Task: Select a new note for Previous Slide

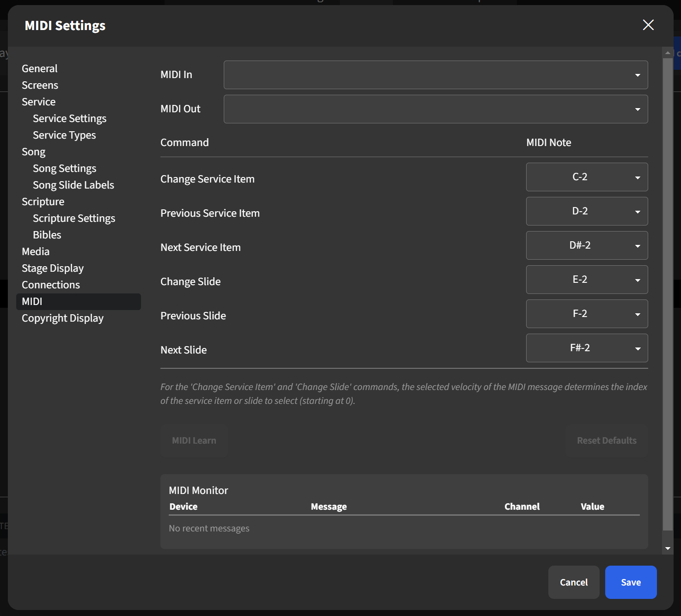Action: (x=586, y=314)
